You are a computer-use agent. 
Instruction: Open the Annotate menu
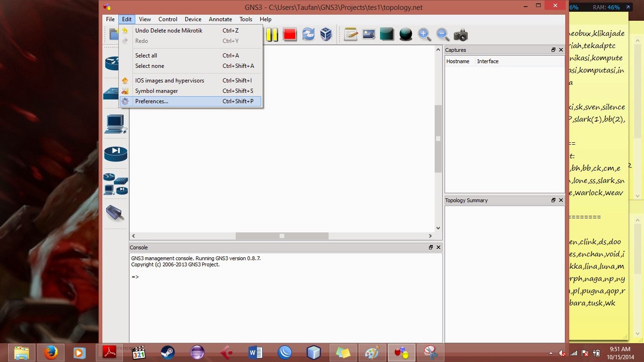[x=220, y=19]
